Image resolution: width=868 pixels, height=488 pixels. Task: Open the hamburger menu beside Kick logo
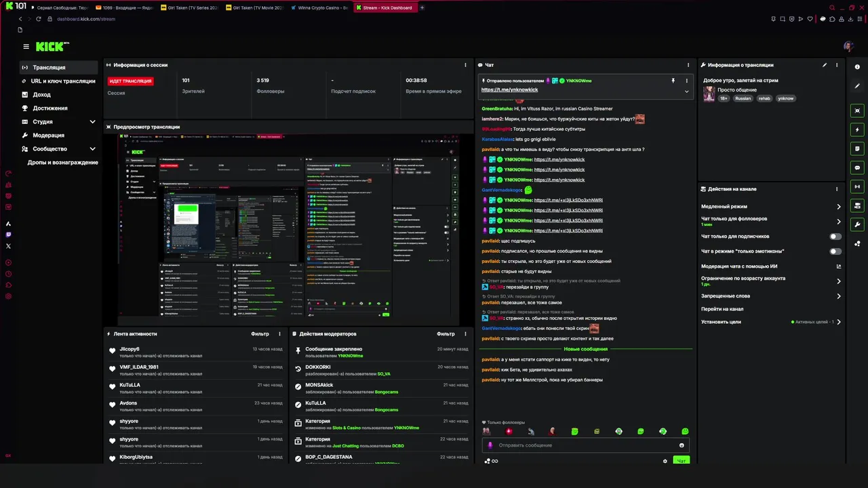point(26,47)
